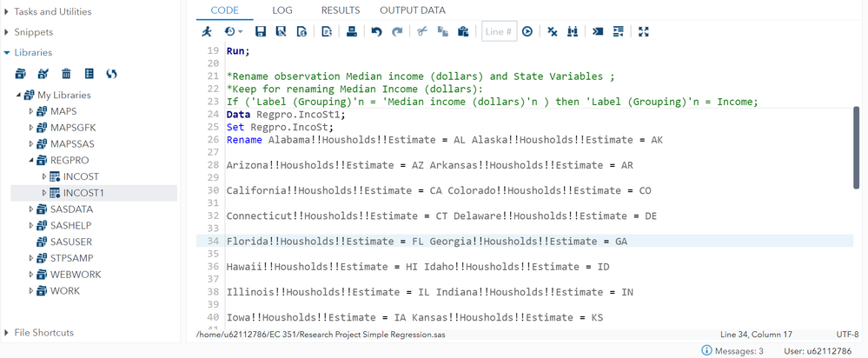
Task: Switch to the OUTPUT DATA tab
Action: pyautogui.click(x=413, y=10)
